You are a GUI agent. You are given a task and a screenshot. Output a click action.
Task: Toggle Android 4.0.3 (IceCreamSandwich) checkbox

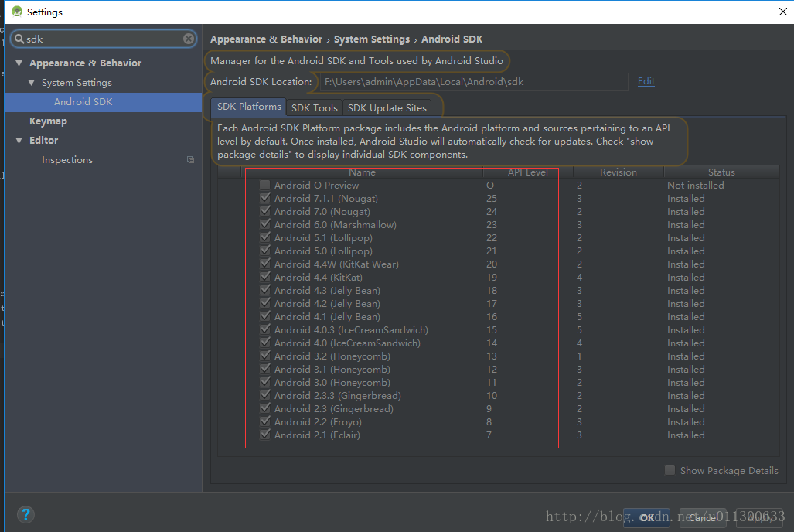point(265,330)
